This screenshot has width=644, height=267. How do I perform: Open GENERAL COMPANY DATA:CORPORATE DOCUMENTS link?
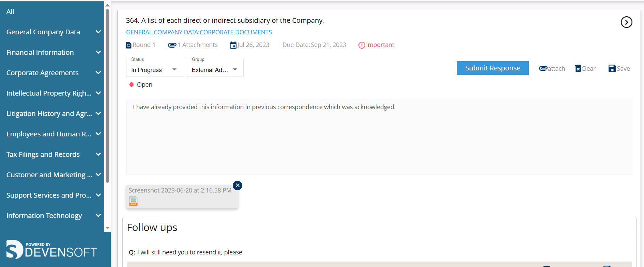point(199,32)
